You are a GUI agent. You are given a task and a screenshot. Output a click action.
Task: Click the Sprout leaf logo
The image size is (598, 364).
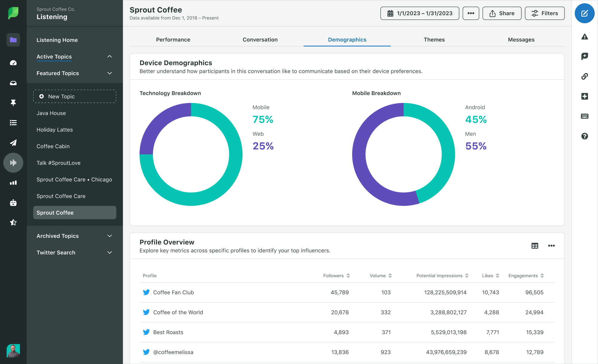(x=13, y=13)
